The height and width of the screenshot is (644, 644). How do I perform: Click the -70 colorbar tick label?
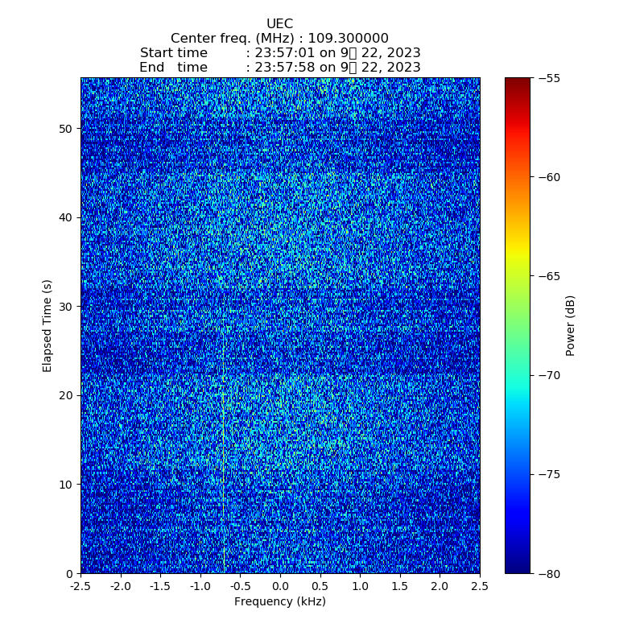pyautogui.click(x=551, y=375)
